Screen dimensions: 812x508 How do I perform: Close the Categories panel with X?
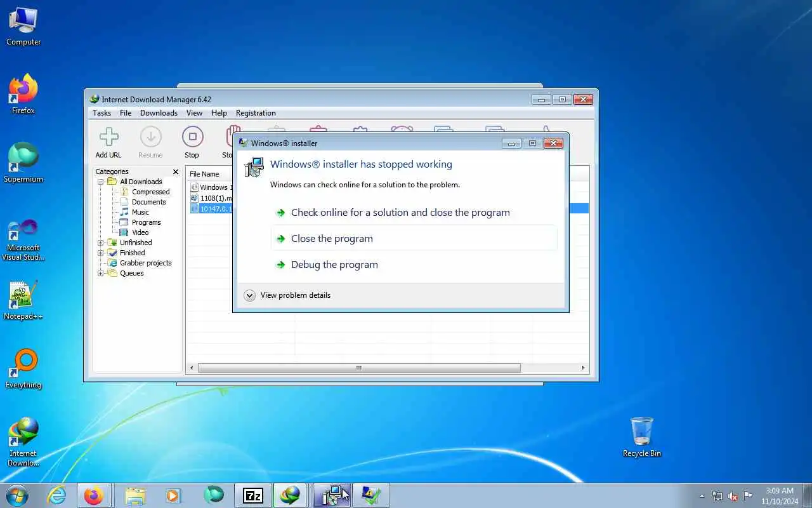[176, 171]
